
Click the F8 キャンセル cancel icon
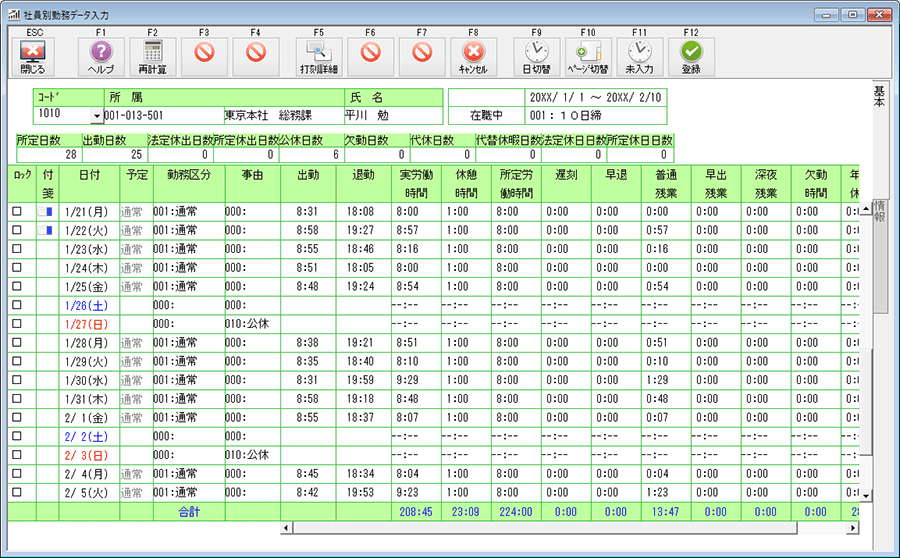pos(474,57)
